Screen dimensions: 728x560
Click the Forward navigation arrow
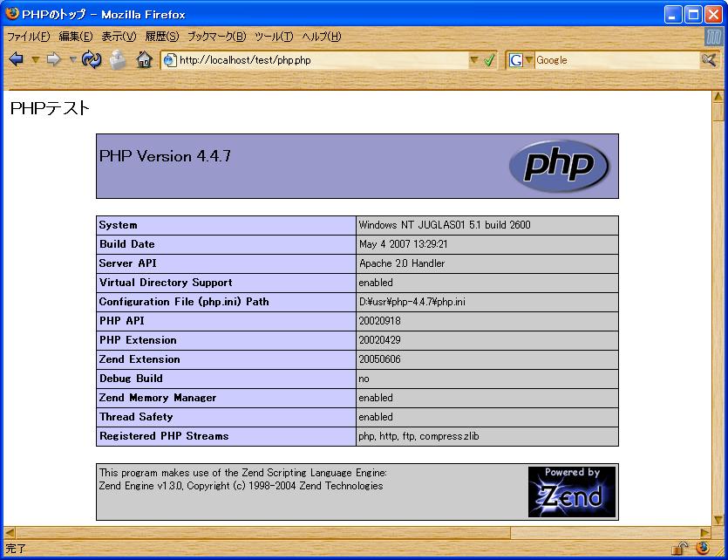click(54, 60)
